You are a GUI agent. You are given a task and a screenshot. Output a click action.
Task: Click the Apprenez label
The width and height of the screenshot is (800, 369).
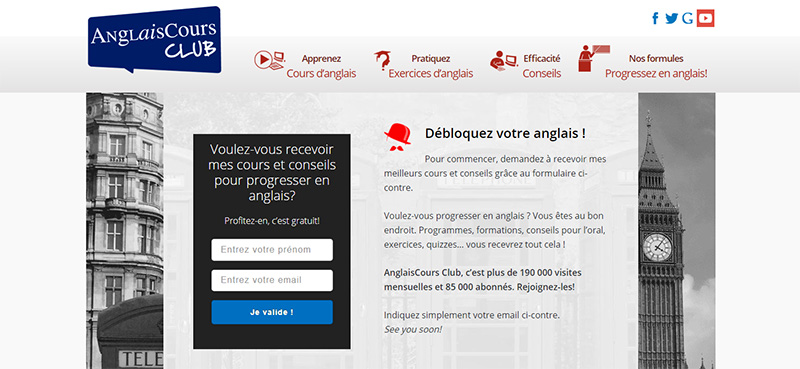321,59
